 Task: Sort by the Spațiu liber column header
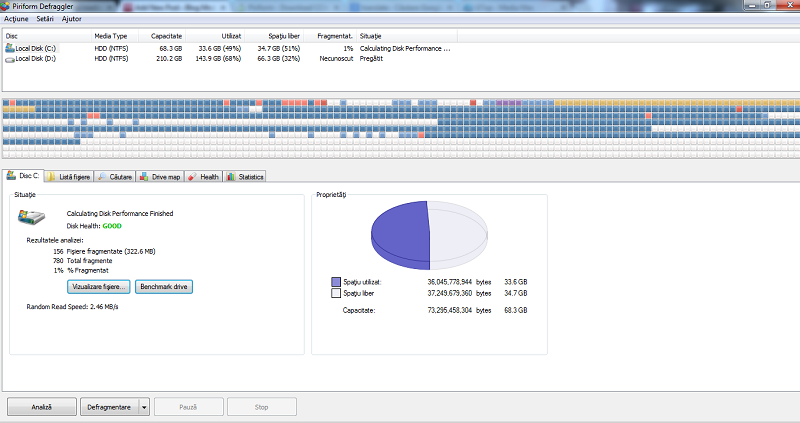coord(274,36)
